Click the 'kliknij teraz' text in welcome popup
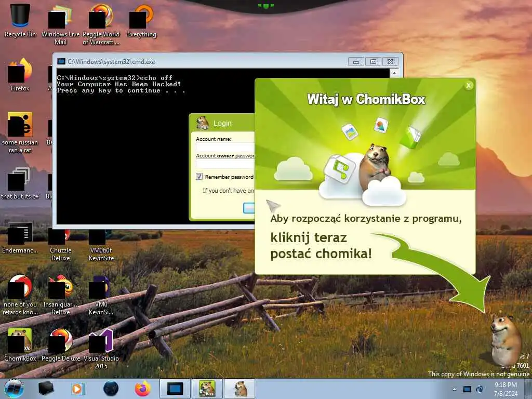The image size is (532, 399). (309, 237)
